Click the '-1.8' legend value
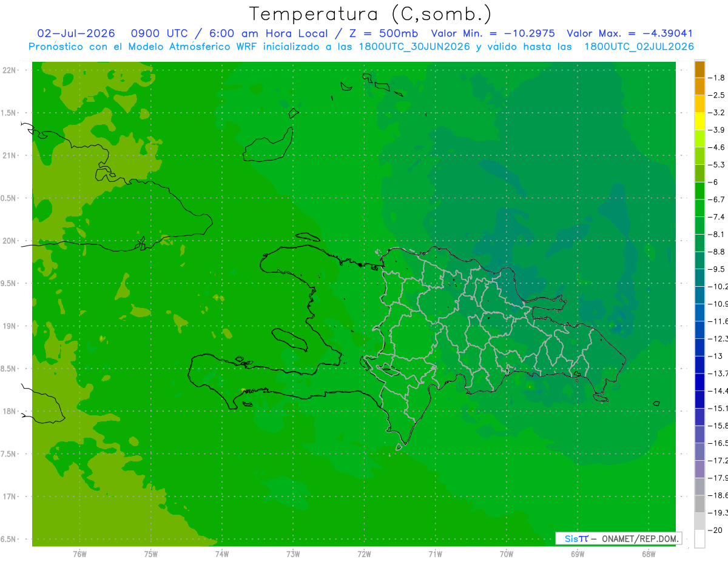The width and height of the screenshot is (728, 562). pyautogui.click(x=716, y=78)
